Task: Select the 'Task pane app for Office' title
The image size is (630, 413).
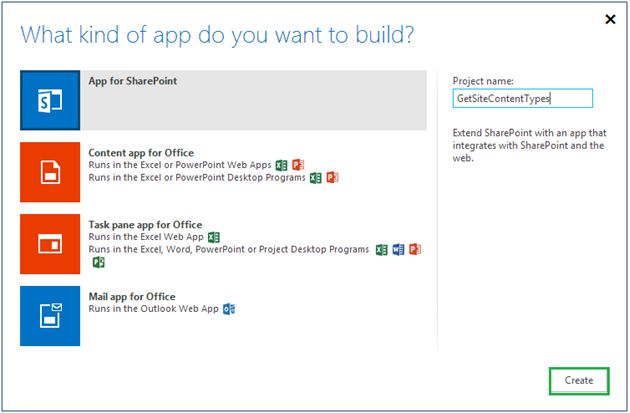Action: pos(145,225)
